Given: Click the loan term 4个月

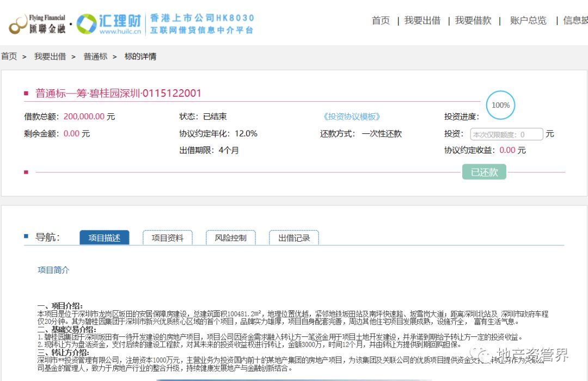Looking at the screenshot, I should 229,150.
